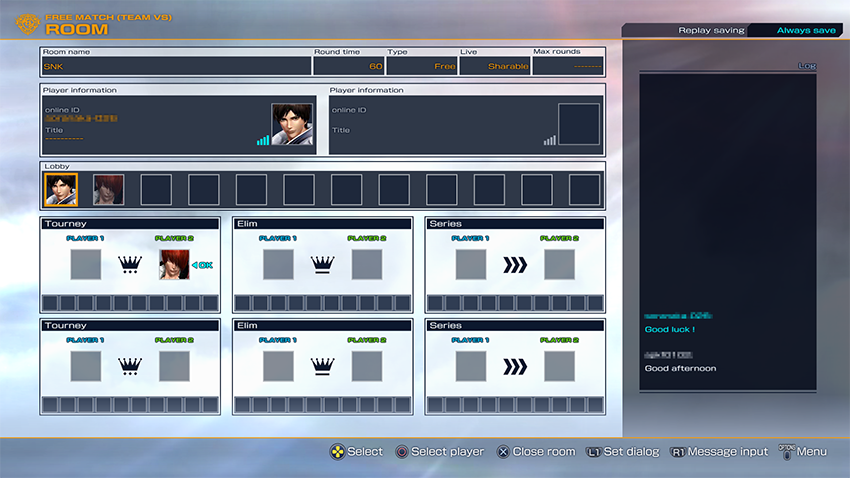
Task: Click the R1 Message input button icon
Action: (x=678, y=452)
